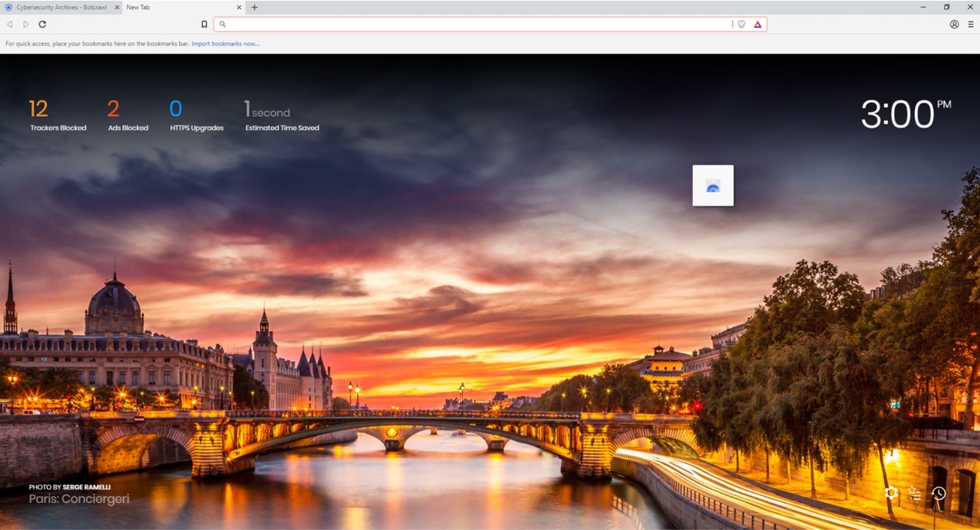Viewport: 980px width, 530px height.
Task: Open the browser main hamburger menu
Action: 971,24
